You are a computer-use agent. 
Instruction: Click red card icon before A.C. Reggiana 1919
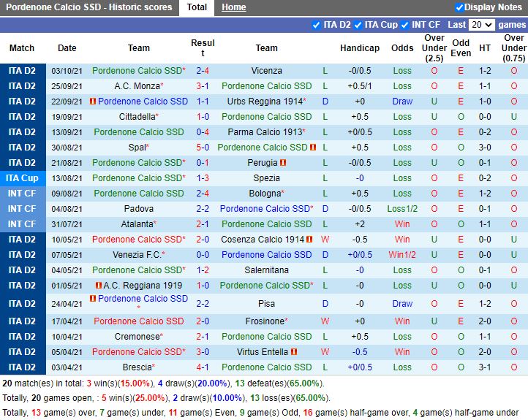coord(98,286)
